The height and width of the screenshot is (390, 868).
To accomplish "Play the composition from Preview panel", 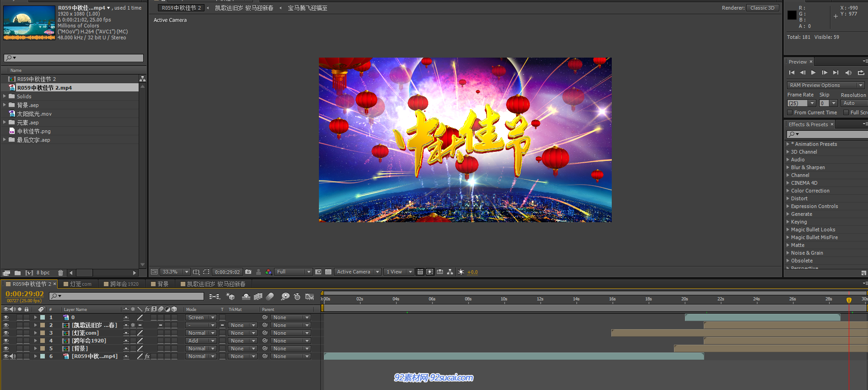I will pos(813,73).
